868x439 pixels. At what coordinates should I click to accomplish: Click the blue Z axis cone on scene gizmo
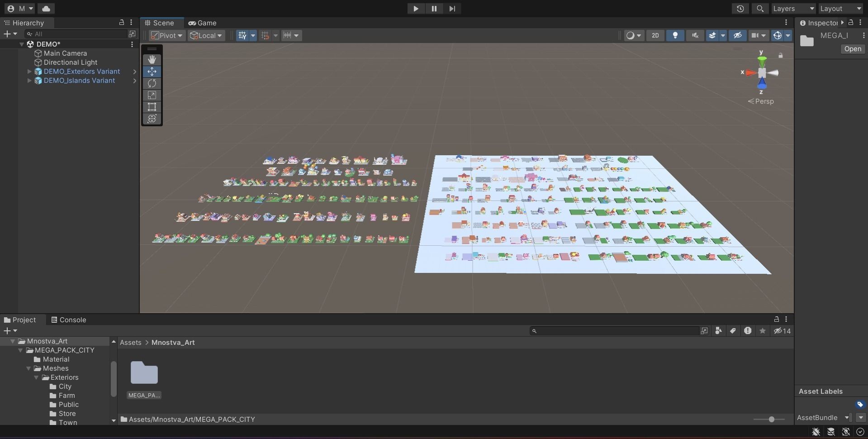click(762, 84)
